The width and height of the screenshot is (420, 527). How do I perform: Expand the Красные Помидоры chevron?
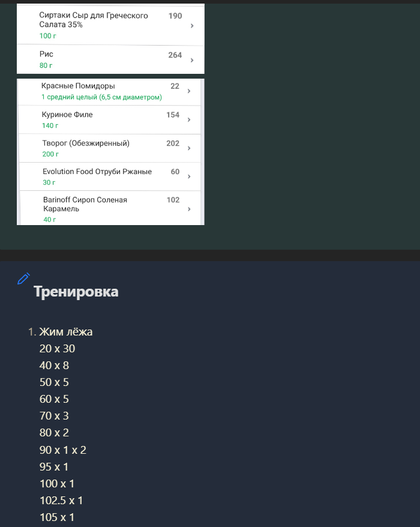[189, 91]
